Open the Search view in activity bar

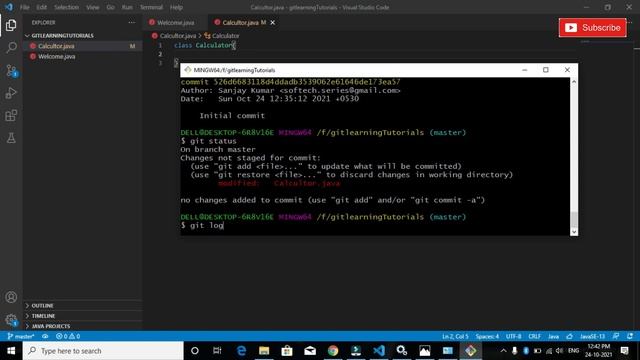11,48
